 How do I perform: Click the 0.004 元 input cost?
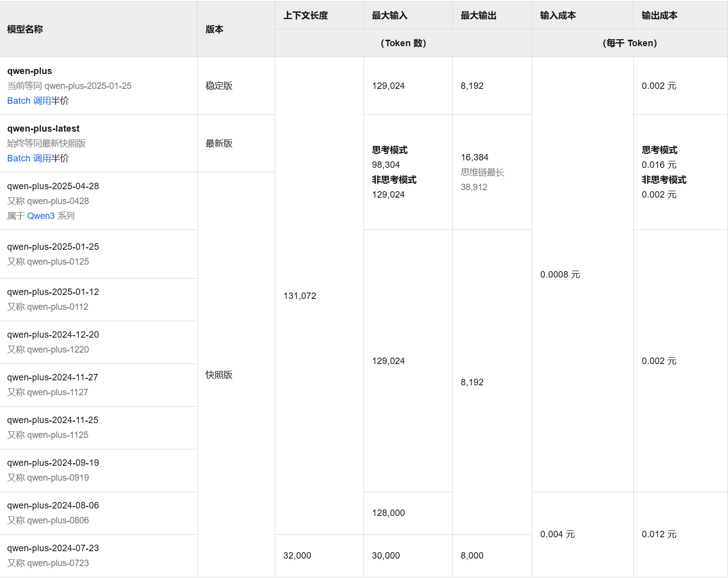558,534
